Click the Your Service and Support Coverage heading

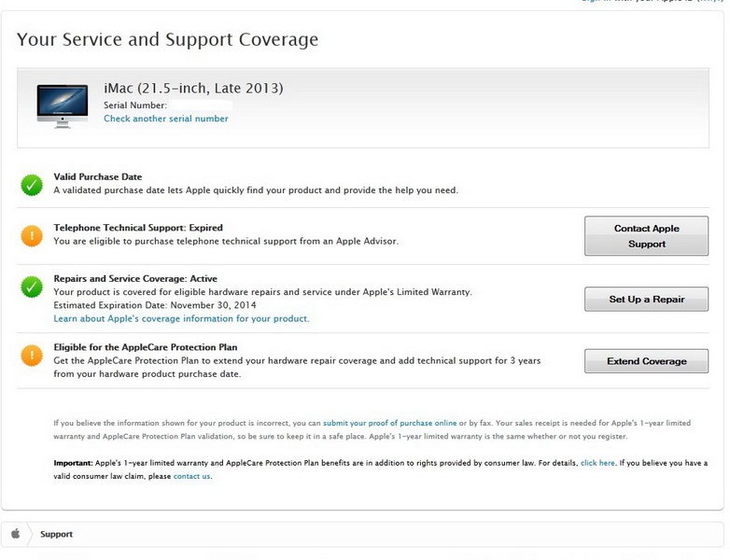tap(168, 39)
